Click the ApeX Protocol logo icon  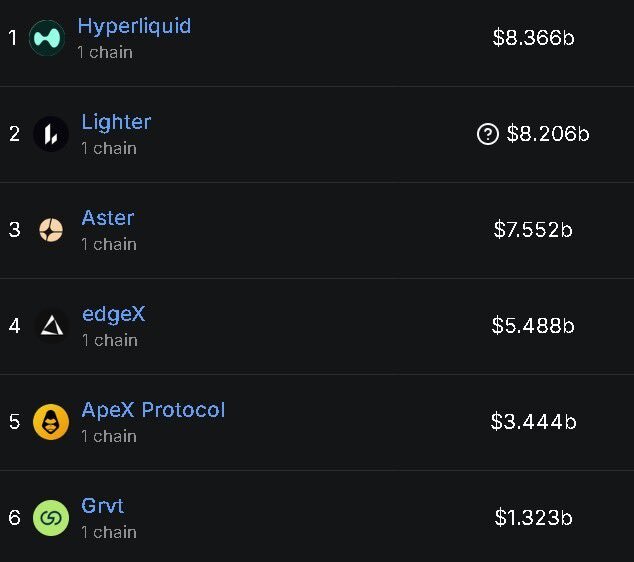coord(50,422)
